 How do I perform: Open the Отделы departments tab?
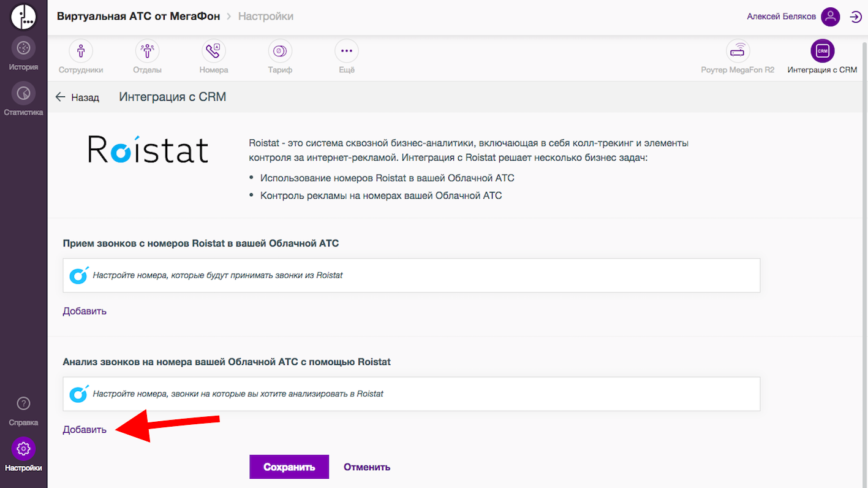coord(147,57)
